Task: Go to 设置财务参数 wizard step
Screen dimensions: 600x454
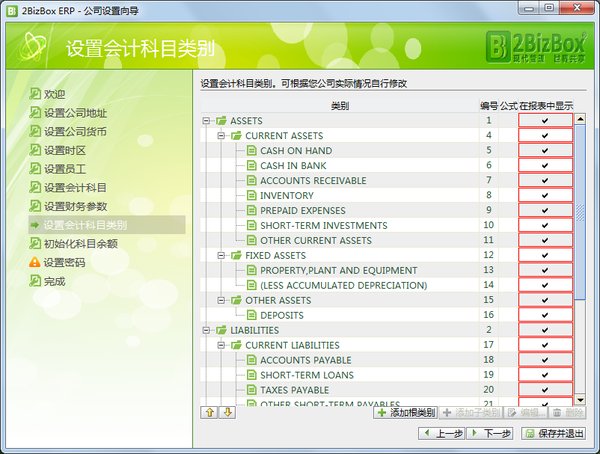Action: (x=75, y=206)
